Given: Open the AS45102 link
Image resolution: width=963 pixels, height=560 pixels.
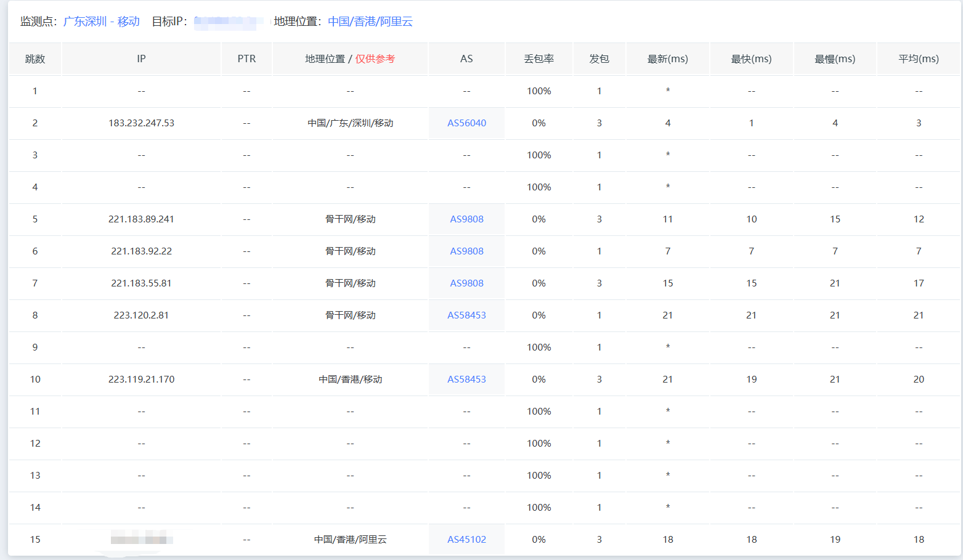Looking at the screenshot, I should click(x=466, y=540).
